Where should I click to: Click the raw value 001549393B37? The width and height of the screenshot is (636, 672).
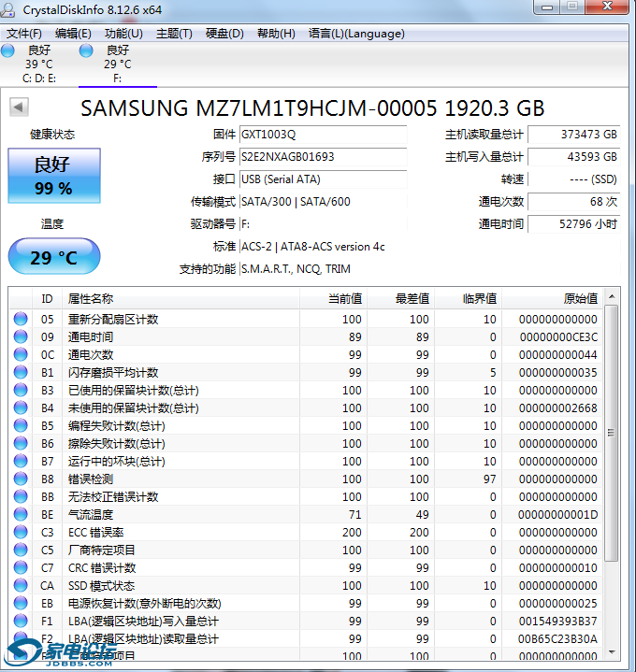[x=558, y=621]
